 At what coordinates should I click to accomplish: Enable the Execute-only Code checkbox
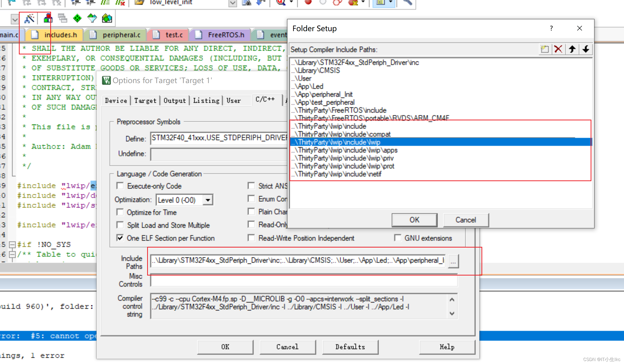120,186
